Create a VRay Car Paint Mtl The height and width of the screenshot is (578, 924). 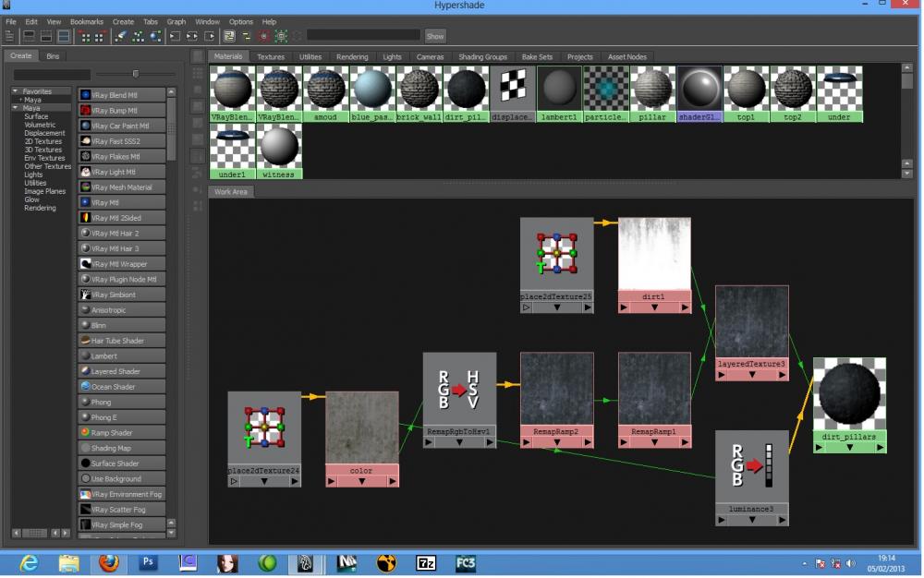[x=121, y=126]
